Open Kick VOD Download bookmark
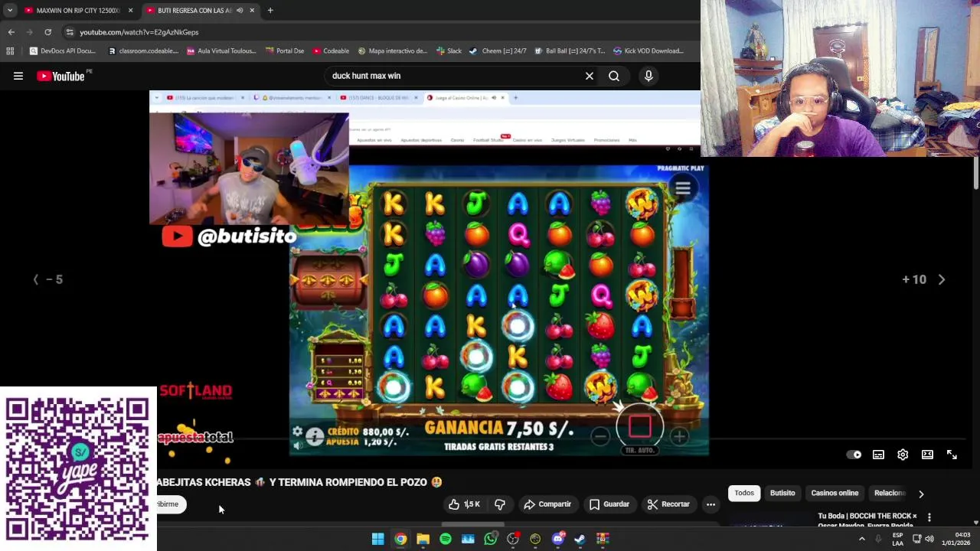Viewport: 980px width, 551px height. [x=648, y=51]
